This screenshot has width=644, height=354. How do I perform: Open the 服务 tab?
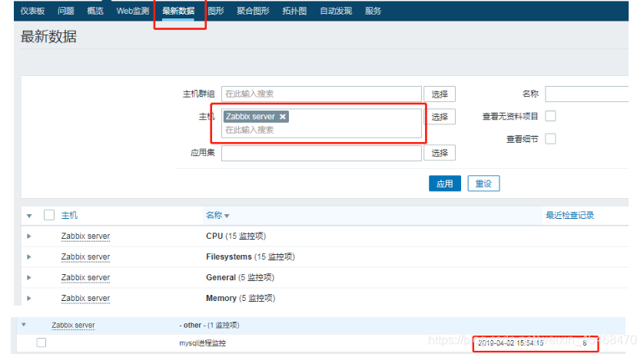coord(373,11)
